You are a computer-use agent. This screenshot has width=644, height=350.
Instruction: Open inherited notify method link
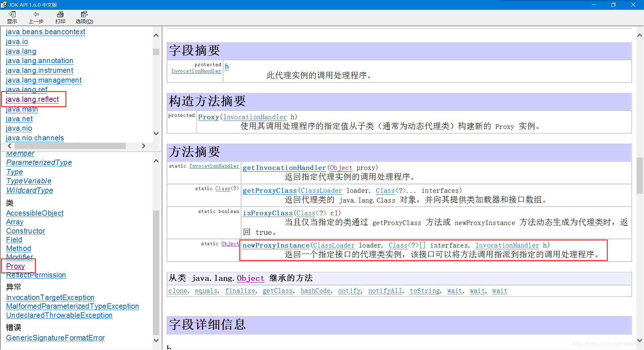click(x=349, y=291)
